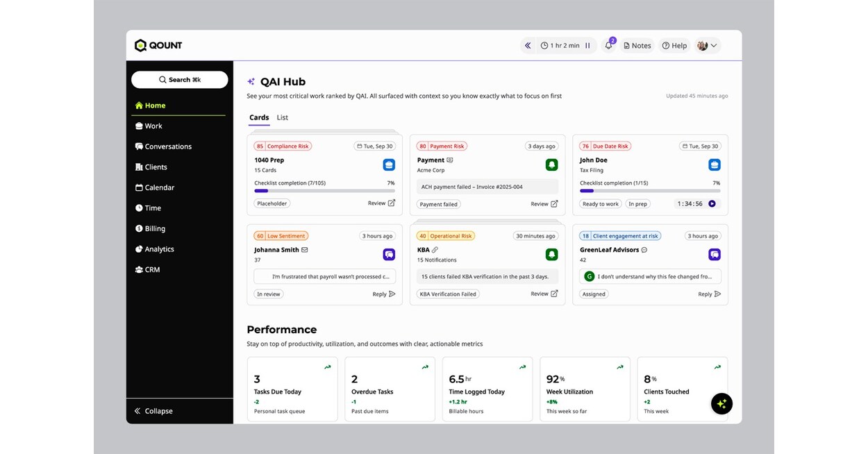
Task: Open the chat bubble on GreenLeaf Advisors card
Action: pyautogui.click(x=714, y=254)
